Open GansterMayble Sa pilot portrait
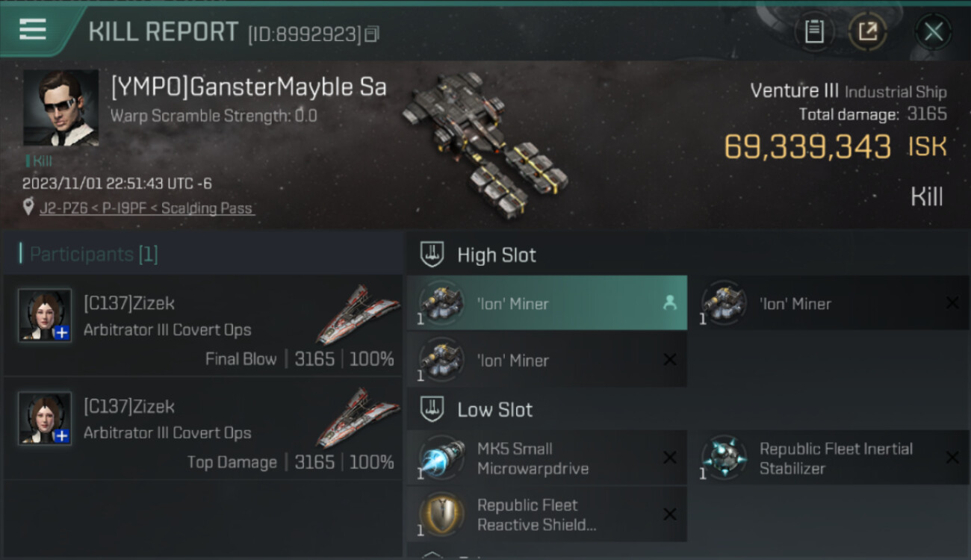 click(x=61, y=108)
